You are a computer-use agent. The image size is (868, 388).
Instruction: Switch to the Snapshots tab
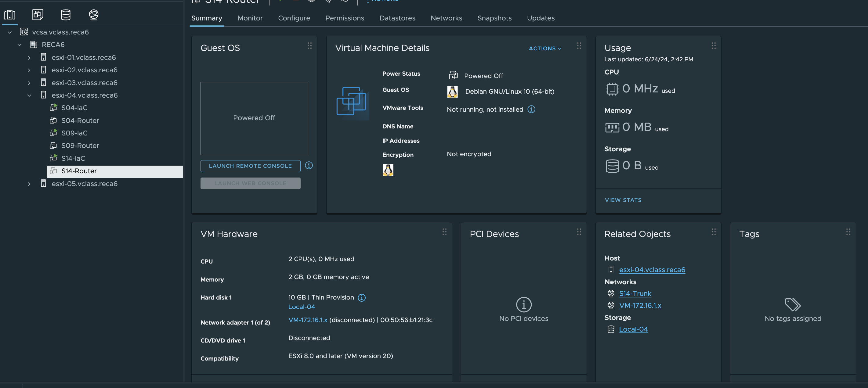(494, 18)
